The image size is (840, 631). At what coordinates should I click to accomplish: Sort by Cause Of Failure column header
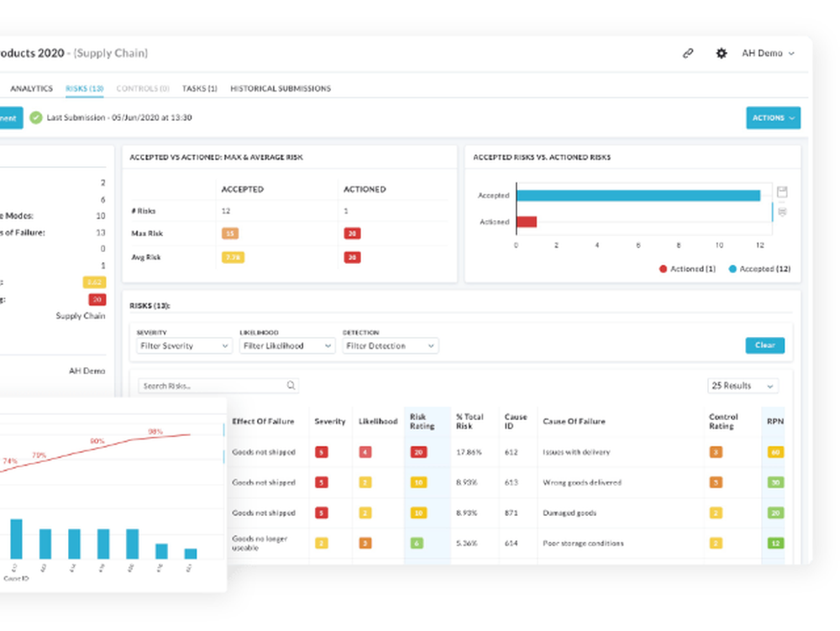pos(574,422)
